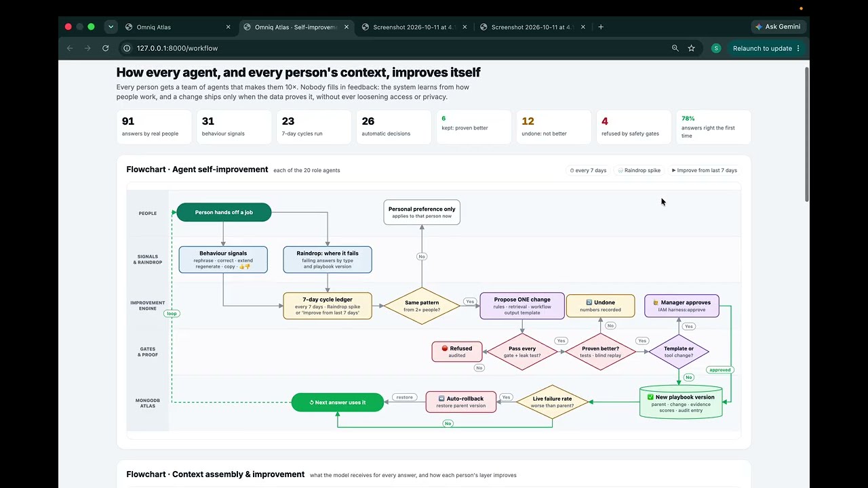Switch to the first Omniq Atlas tab
868x488 pixels.
[x=178, y=27]
